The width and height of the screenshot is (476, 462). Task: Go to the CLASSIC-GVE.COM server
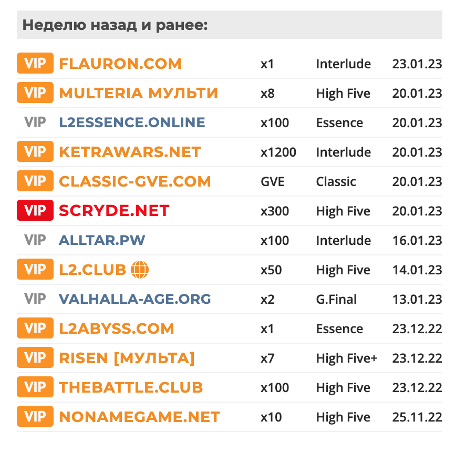pos(135,181)
